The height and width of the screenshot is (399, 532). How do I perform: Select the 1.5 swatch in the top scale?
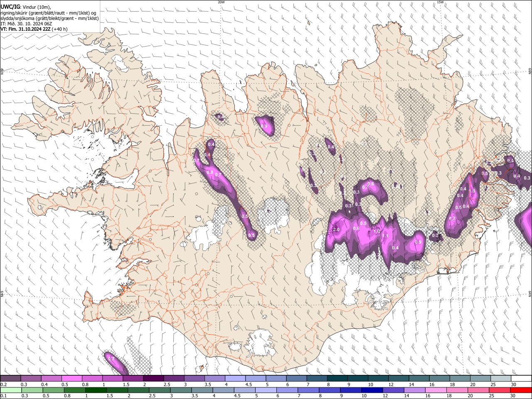(x=133, y=378)
